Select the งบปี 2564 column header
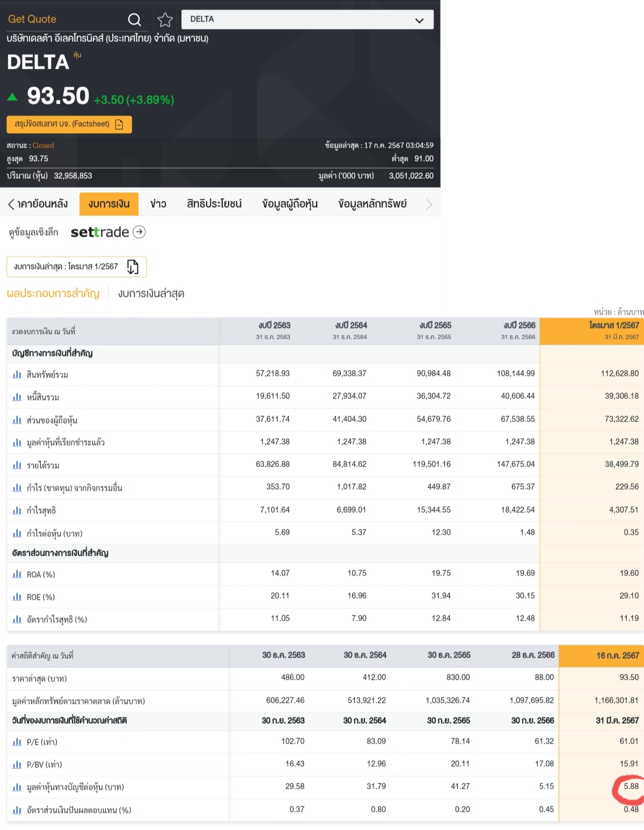The width and height of the screenshot is (644, 830). click(350, 330)
